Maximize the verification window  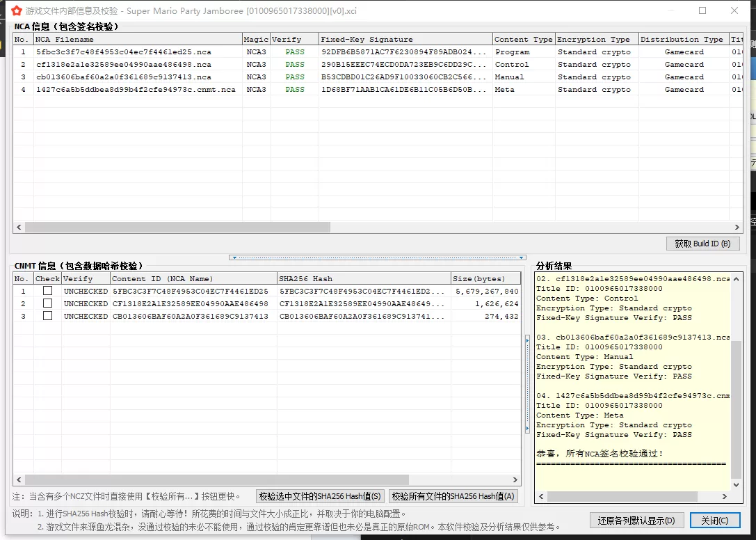click(702, 10)
